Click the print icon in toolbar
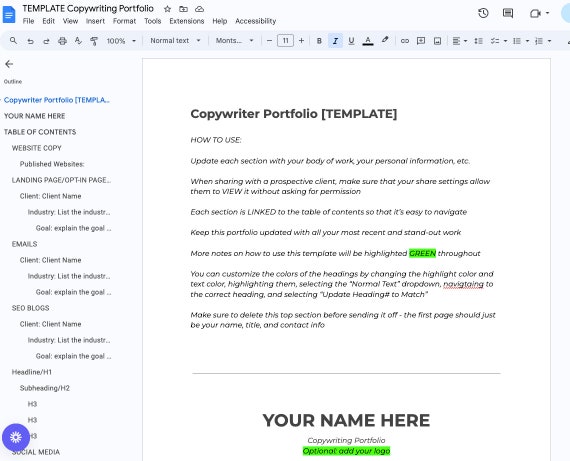The height and width of the screenshot is (461, 570). 62,41
